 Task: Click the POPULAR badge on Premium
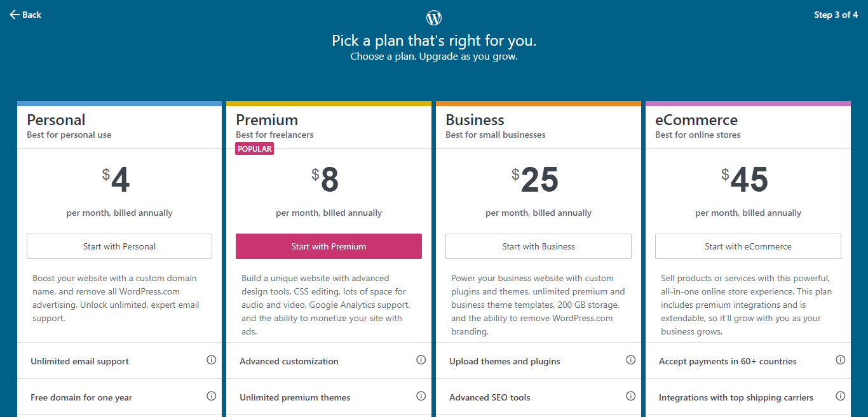254,149
